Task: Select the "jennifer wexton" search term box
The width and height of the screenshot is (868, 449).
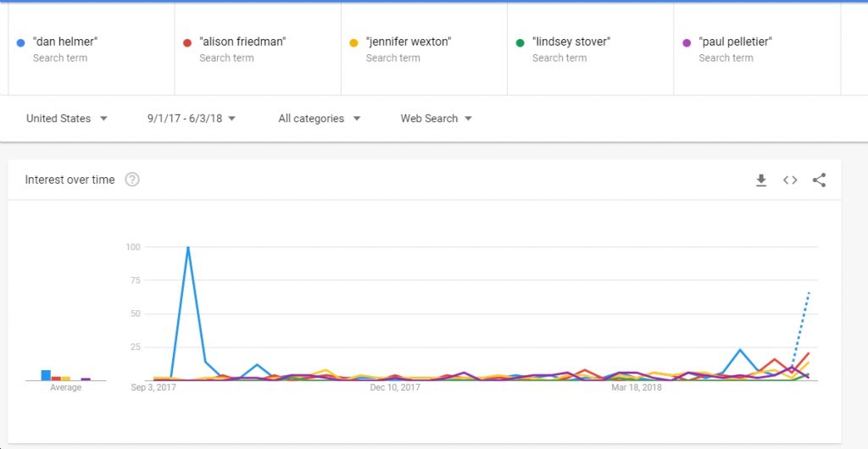Action: [x=424, y=48]
